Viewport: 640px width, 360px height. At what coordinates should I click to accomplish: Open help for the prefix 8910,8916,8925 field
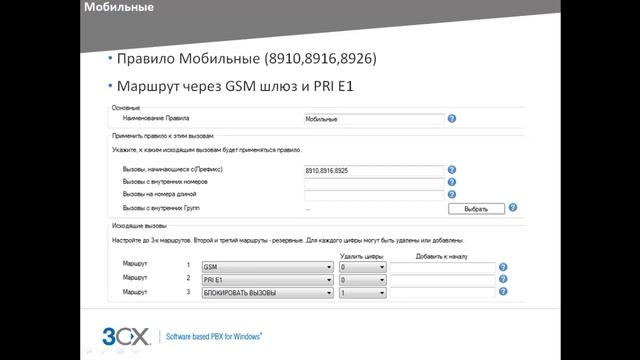tap(451, 169)
